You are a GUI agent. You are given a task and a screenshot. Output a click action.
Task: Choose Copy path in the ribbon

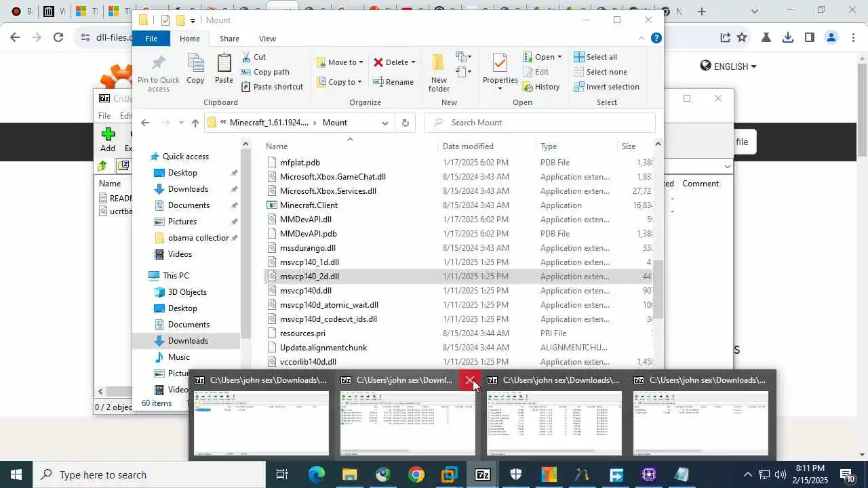pos(265,72)
